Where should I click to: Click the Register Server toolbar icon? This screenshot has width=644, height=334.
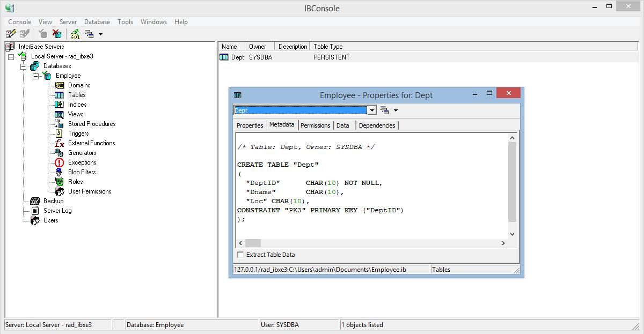(x=10, y=34)
